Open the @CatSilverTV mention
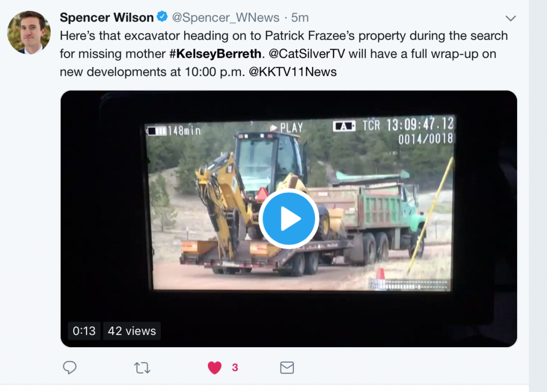Viewport: 547px width, 392px height. tap(307, 54)
